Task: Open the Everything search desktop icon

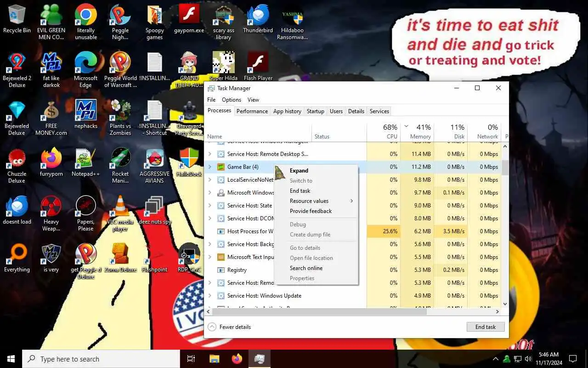Action: click(x=17, y=258)
